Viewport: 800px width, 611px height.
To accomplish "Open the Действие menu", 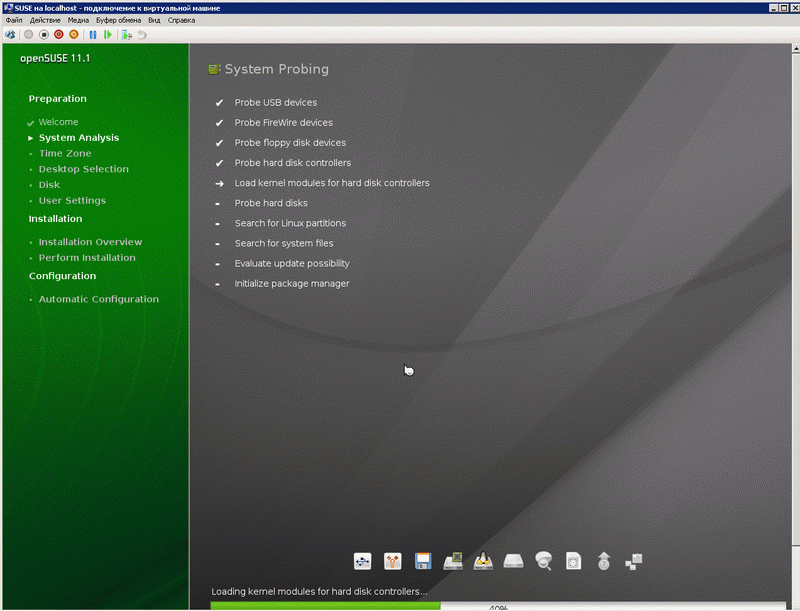I will [x=45, y=20].
